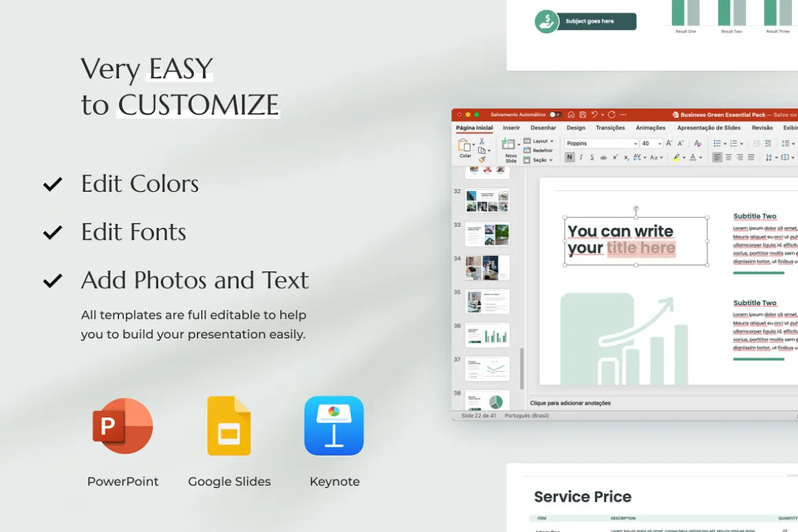
Task: Click the Keynote app icon
Action: pos(334,425)
